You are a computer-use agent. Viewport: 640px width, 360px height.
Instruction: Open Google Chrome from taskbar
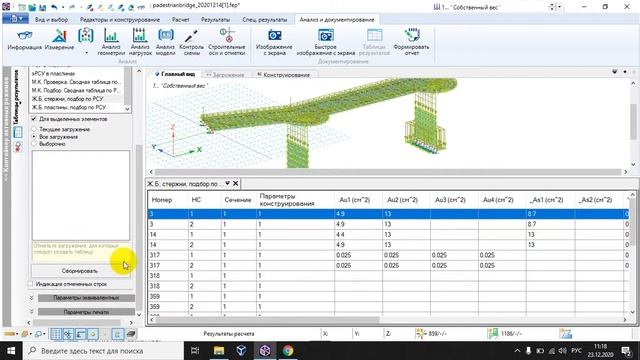click(288, 351)
